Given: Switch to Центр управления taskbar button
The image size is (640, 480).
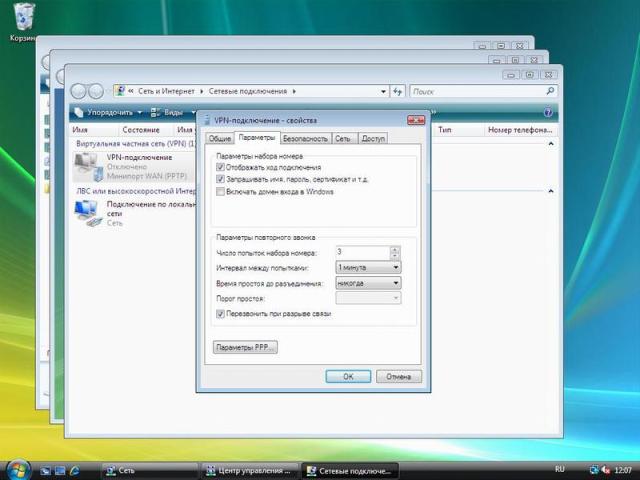Looking at the screenshot, I should pyautogui.click(x=250, y=471).
